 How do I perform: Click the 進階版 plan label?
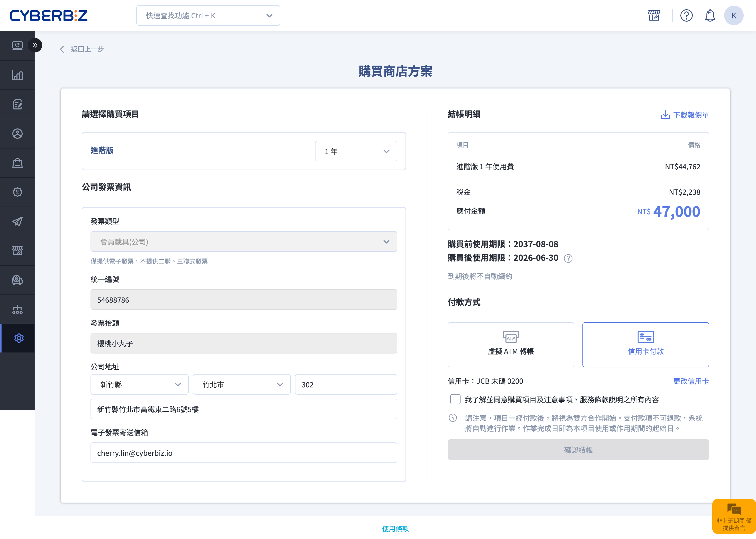(102, 150)
